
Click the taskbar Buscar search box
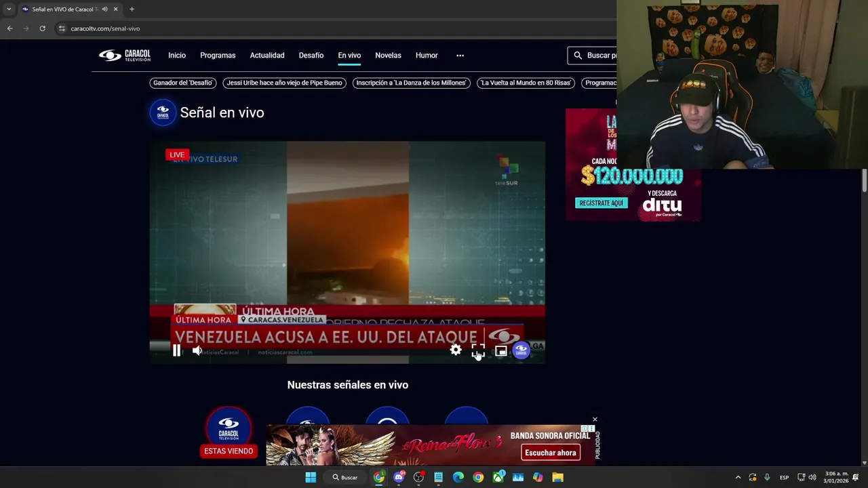[346, 477]
